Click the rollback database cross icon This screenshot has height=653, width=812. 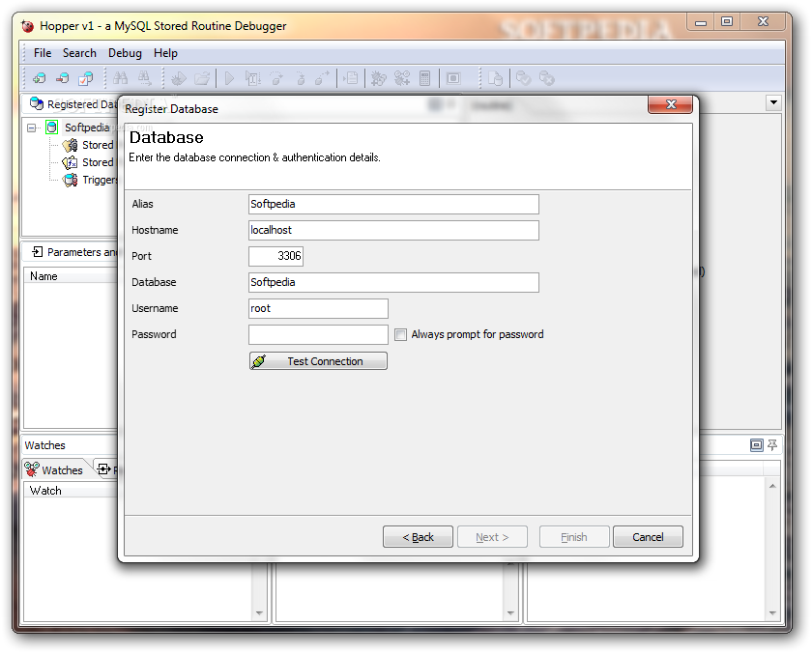[x=547, y=78]
